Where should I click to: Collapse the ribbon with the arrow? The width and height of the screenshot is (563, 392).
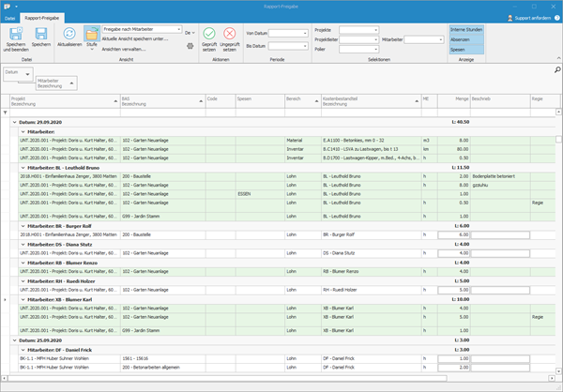click(x=558, y=58)
